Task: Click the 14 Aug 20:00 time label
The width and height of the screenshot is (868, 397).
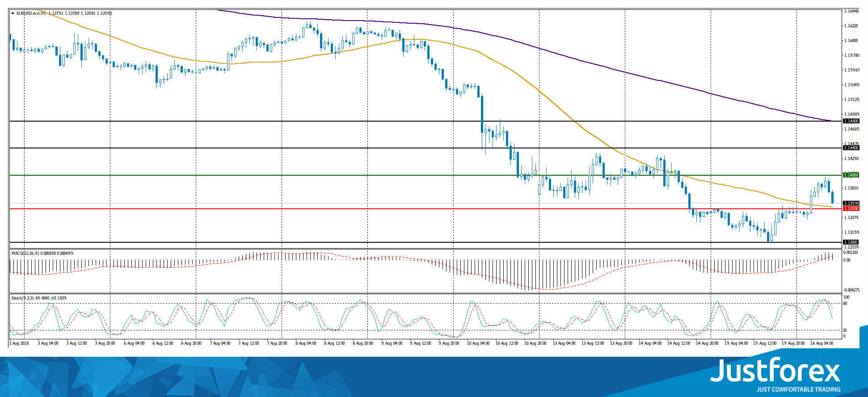Action: [707, 343]
